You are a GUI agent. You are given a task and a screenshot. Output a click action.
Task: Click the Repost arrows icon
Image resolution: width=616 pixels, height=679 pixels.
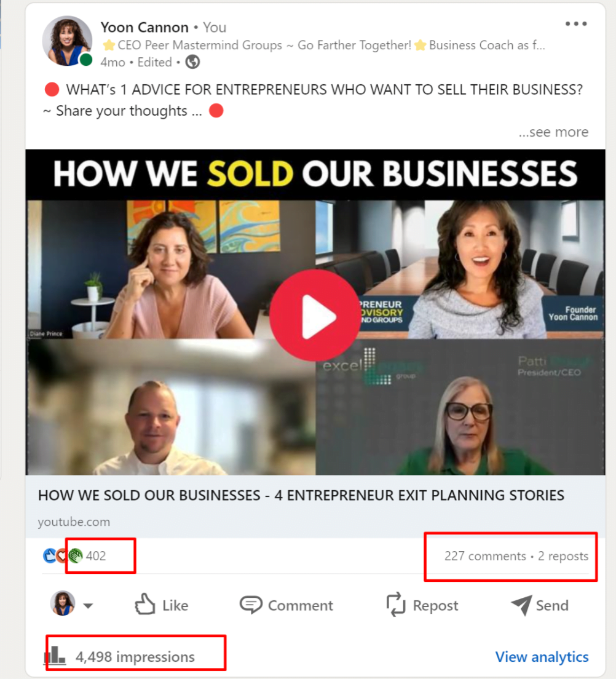pyautogui.click(x=396, y=605)
